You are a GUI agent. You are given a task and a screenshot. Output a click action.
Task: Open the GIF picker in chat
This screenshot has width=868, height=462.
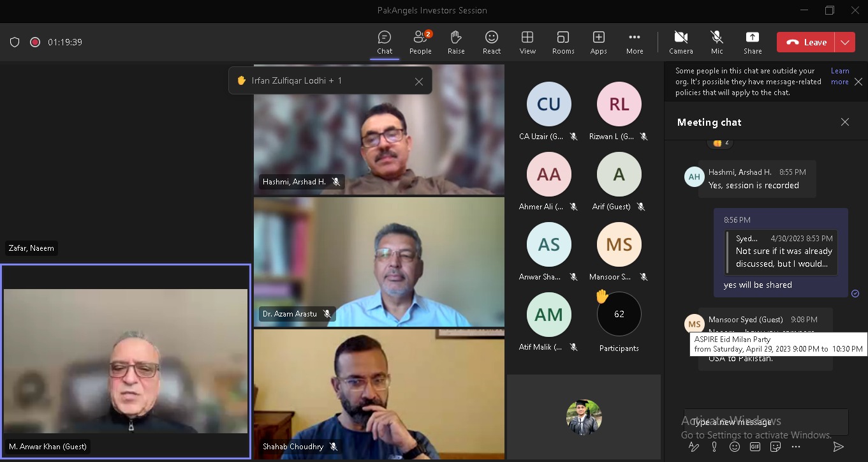tap(755, 447)
